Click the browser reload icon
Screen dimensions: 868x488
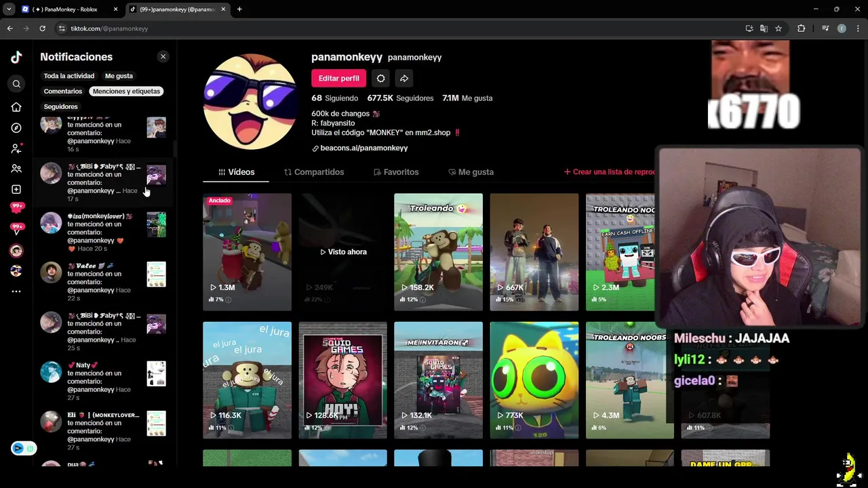[x=42, y=28]
